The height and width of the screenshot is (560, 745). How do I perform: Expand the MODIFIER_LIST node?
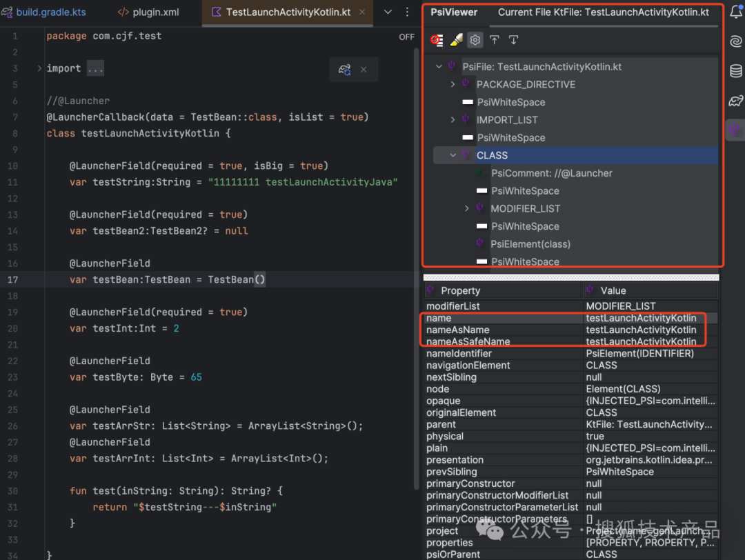coord(466,208)
